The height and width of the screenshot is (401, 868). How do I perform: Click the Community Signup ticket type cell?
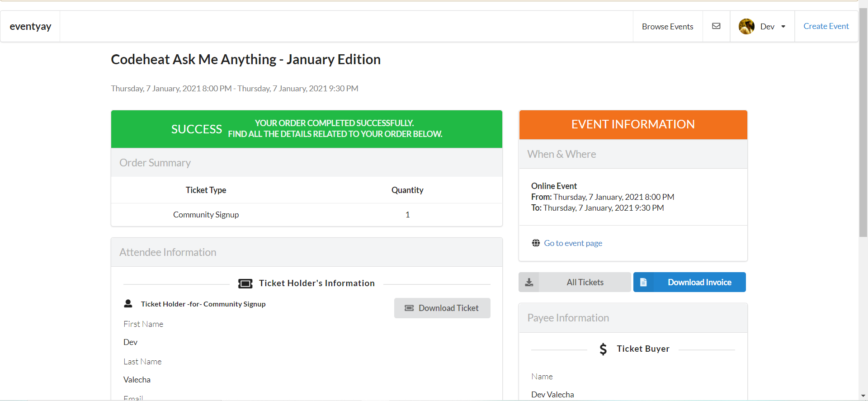206,215
